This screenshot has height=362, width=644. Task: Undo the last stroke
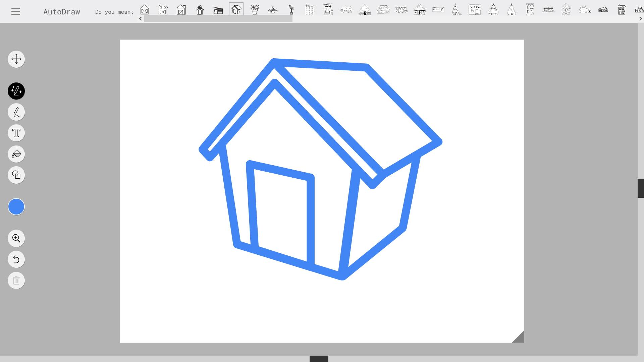point(16,259)
